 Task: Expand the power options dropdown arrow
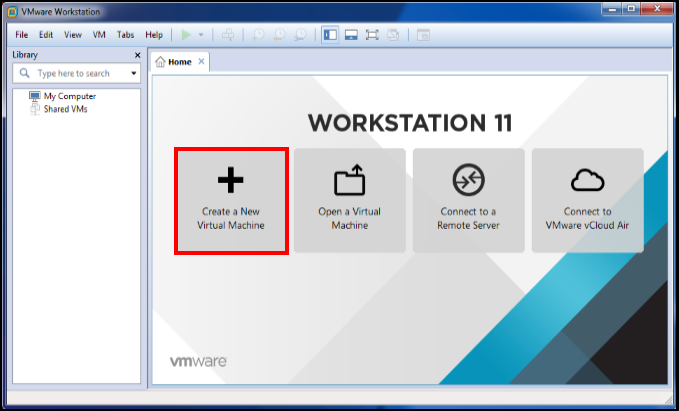(x=201, y=35)
